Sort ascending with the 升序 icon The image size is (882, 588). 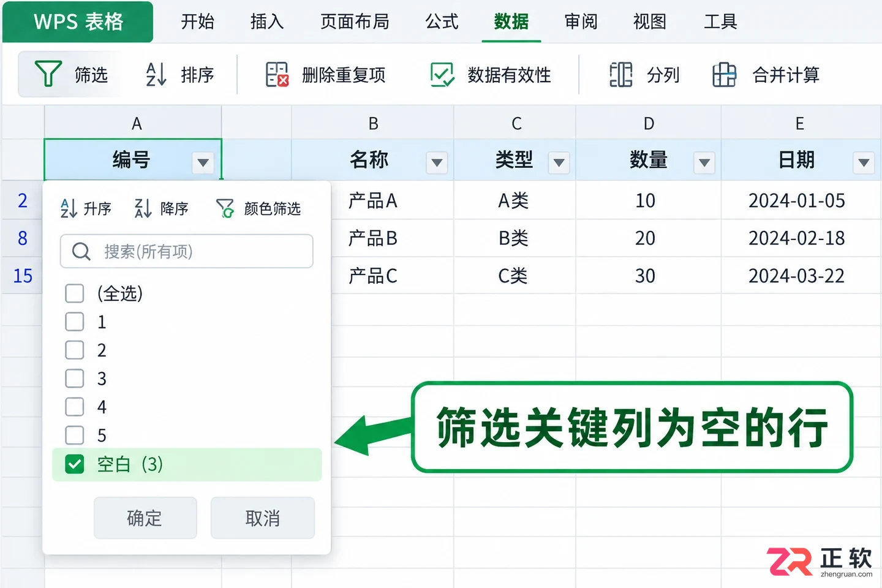(x=69, y=208)
